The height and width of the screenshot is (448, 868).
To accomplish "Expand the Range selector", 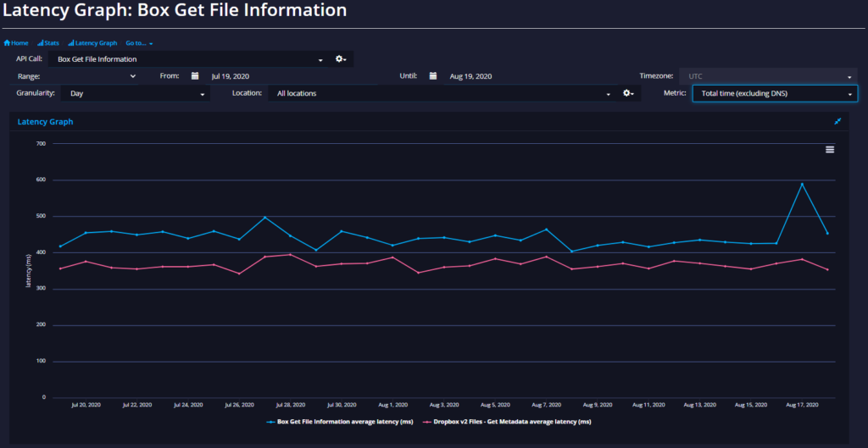I will [77, 76].
